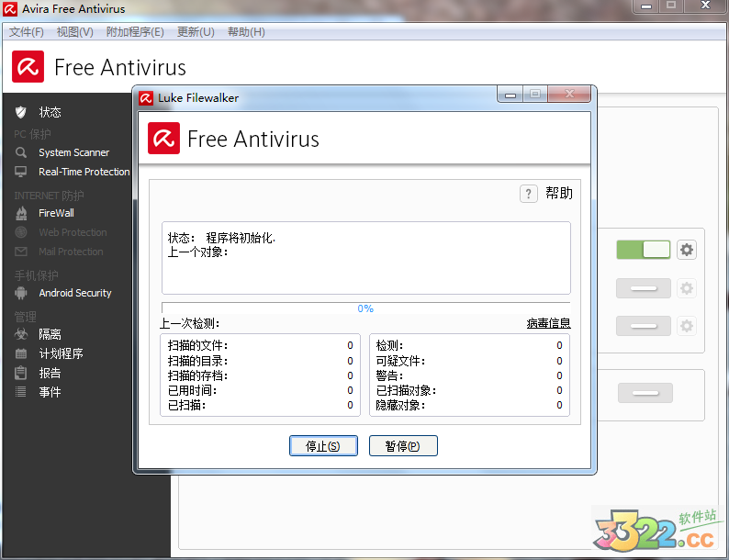Open the 附加程序(E) menu
The image size is (729, 560).
(x=135, y=32)
